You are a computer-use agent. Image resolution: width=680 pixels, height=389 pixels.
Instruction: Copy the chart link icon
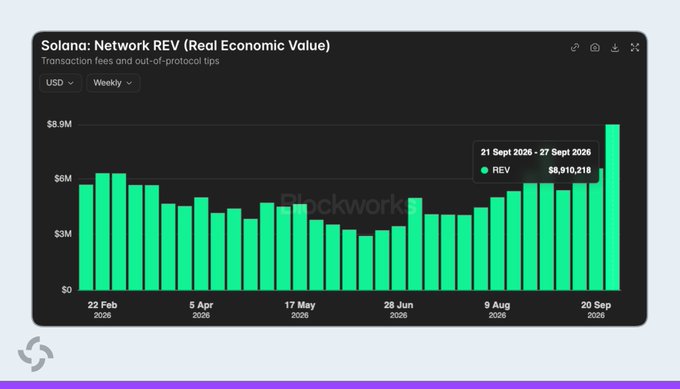(x=575, y=47)
